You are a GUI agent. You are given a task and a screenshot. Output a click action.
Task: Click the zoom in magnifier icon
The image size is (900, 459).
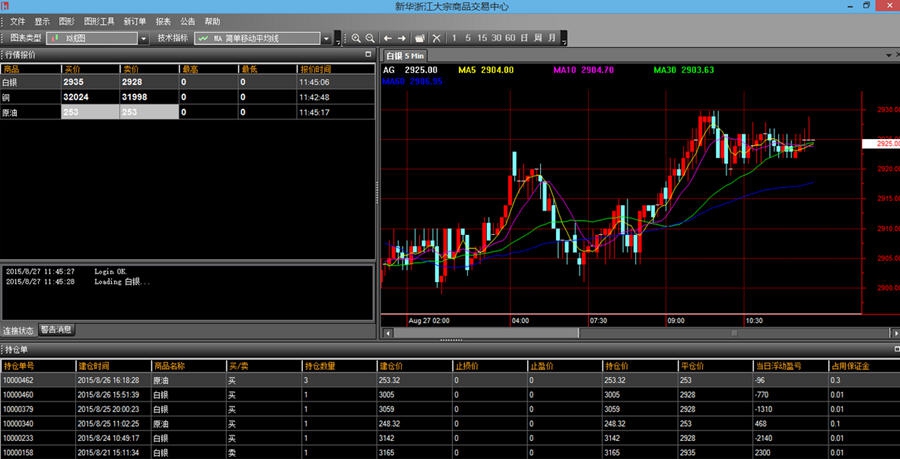coord(355,38)
